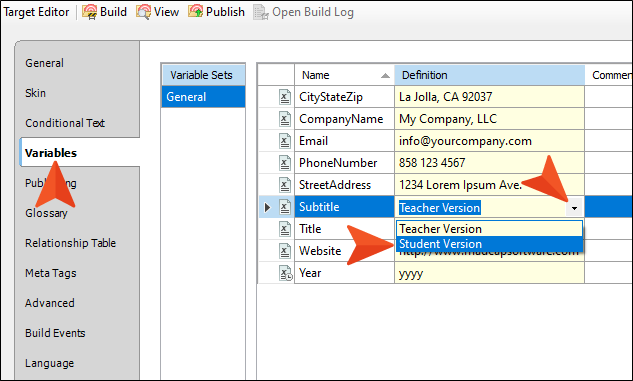Select the Email variable row icon

coord(285,141)
